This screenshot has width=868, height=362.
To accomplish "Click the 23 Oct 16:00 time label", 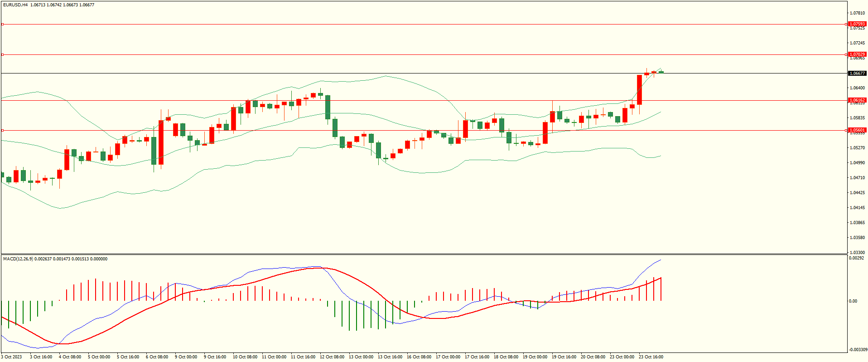I will (x=651, y=357).
